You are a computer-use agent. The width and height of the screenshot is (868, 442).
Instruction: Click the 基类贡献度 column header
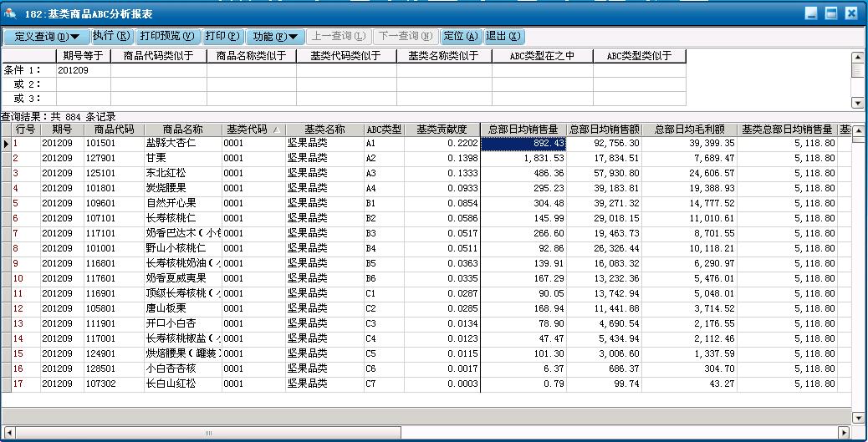tap(442, 130)
